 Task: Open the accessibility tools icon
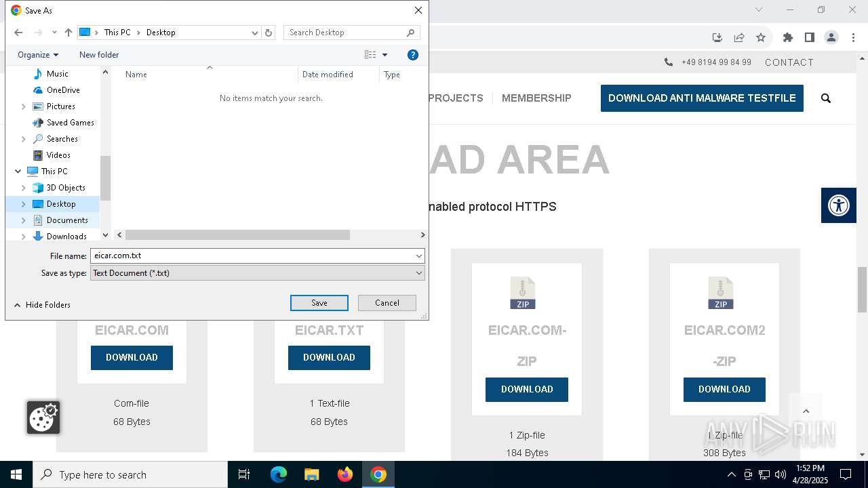coord(839,205)
